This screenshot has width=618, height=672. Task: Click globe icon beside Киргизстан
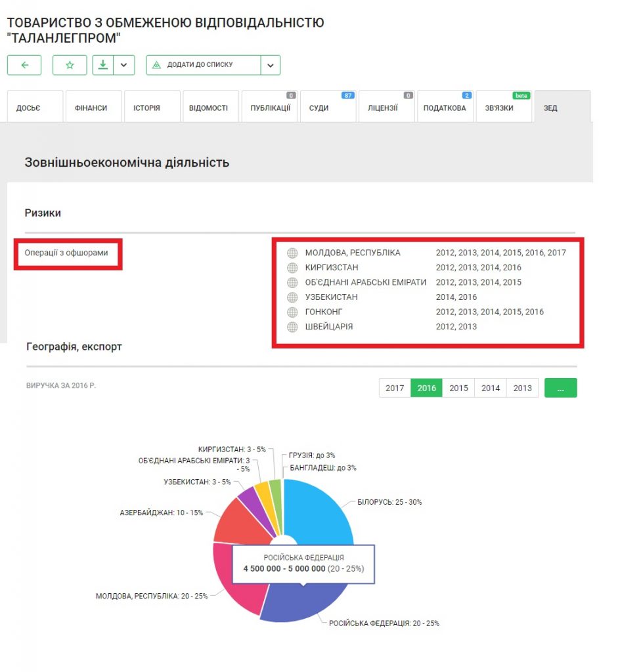(x=292, y=268)
